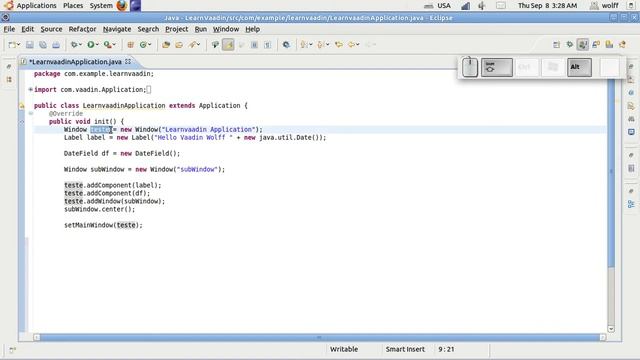Click the Open Task icon
640x360 pixels.
(179, 45)
